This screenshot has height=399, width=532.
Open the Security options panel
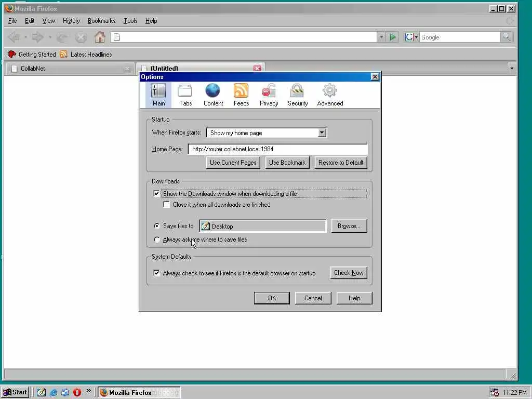point(298,95)
